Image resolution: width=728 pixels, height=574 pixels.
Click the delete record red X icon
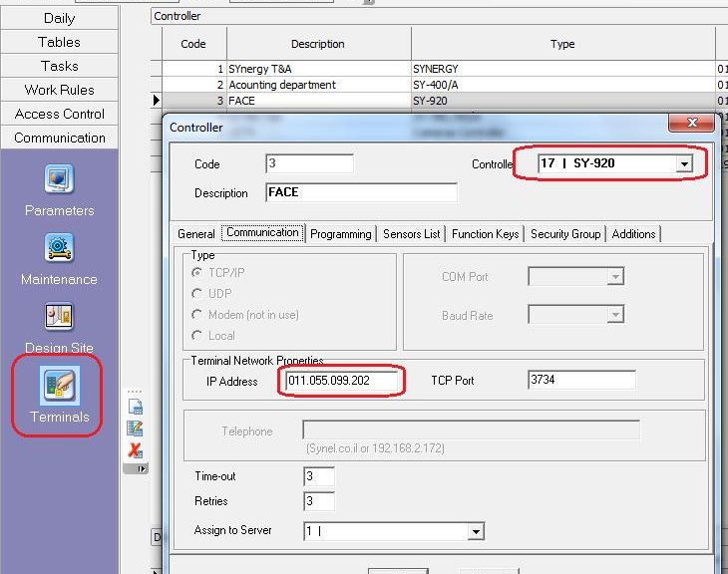pos(135,450)
